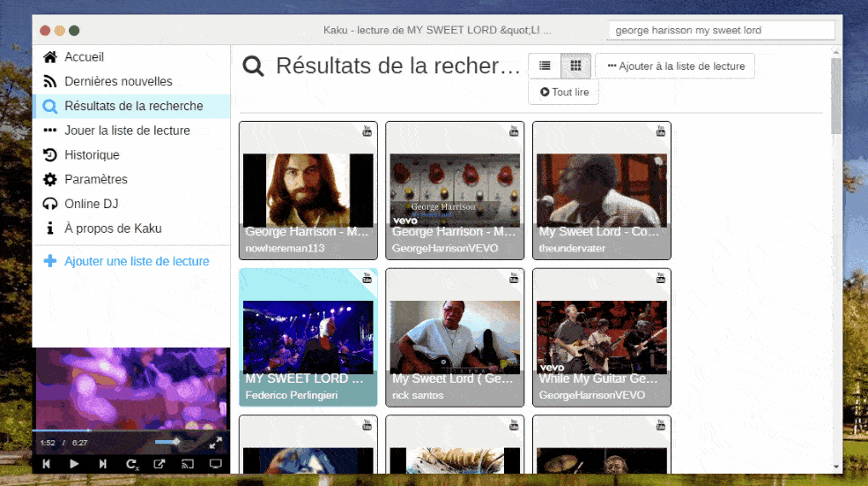Open the Online DJ section
The width and height of the screenshot is (868, 486).
click(x=131, y=204)
